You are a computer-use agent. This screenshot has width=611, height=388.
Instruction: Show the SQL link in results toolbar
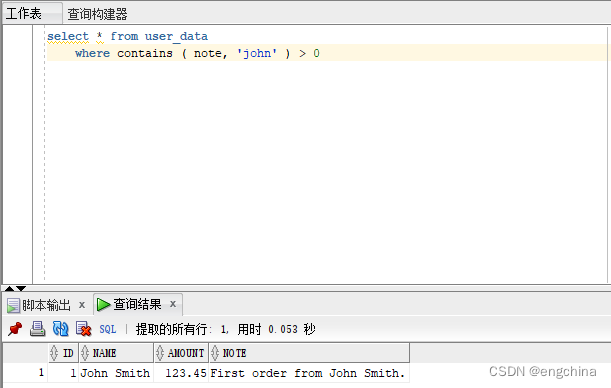pos(108,330)
